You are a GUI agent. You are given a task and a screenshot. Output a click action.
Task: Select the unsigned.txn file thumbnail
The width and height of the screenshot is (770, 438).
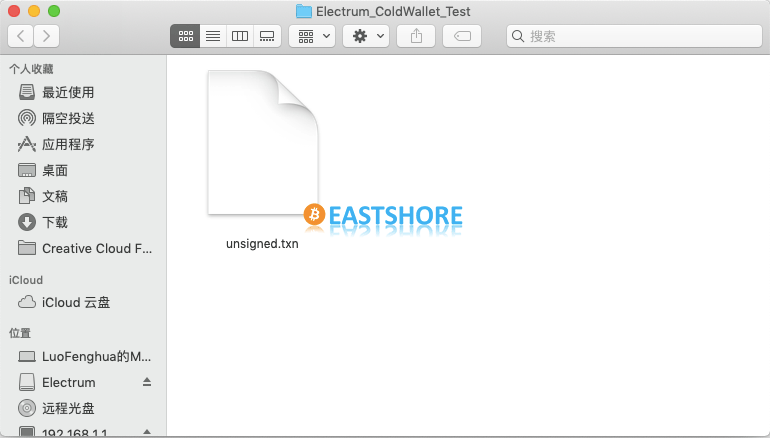pos(263,142)
